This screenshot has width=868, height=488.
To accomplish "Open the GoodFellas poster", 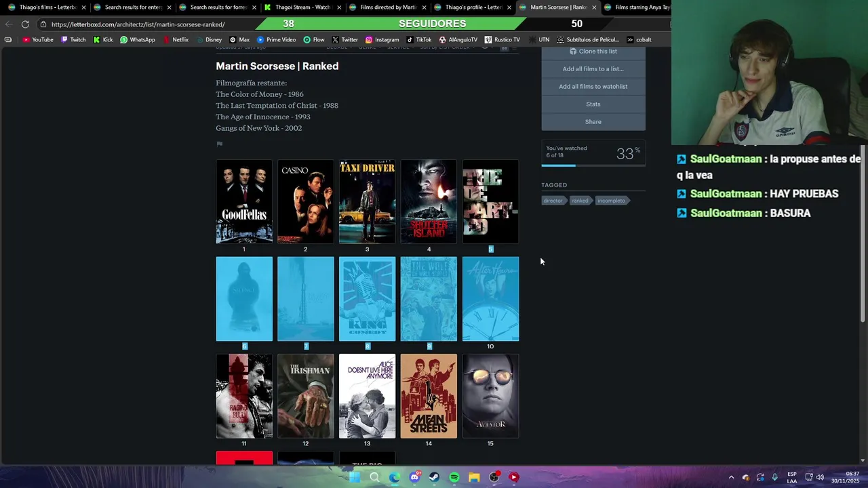I will click(x=244, y=201).
